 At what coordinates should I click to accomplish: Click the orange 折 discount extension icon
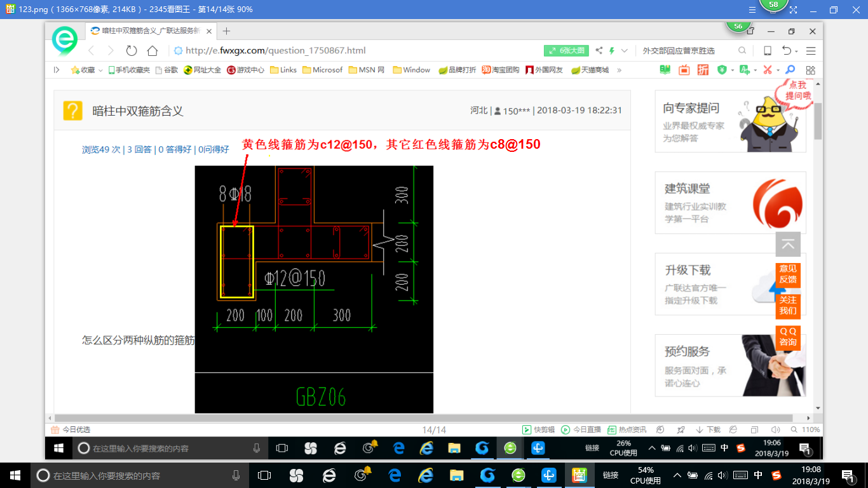coord(703,70)
